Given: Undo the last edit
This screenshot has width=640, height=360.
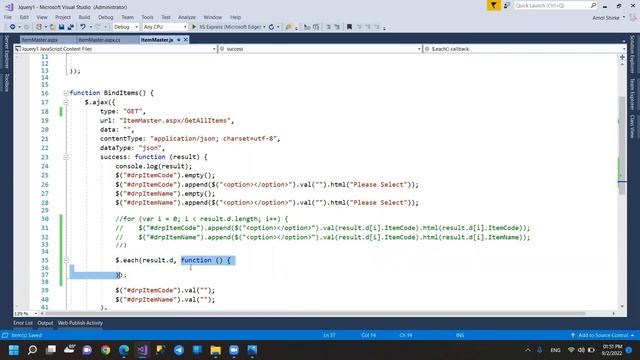Looking at the screenshot, I should pos(83,27).
